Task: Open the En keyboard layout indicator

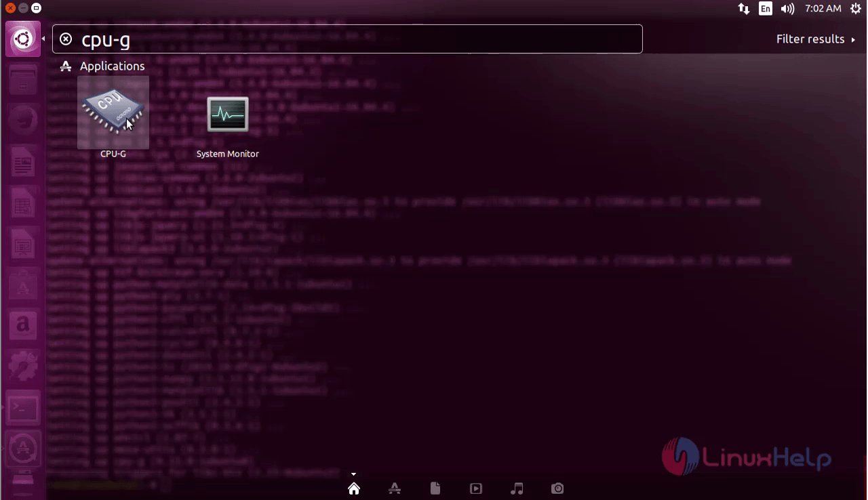Action: (766, 9)
